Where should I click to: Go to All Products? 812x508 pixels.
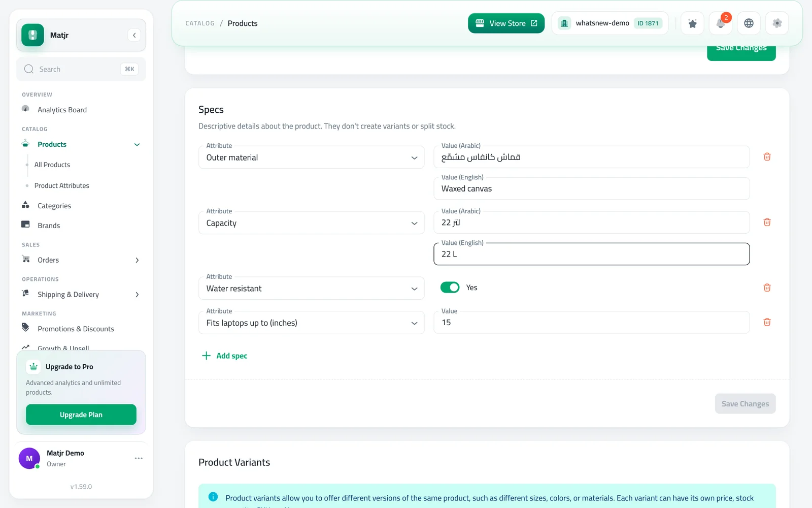coord(52,165)
